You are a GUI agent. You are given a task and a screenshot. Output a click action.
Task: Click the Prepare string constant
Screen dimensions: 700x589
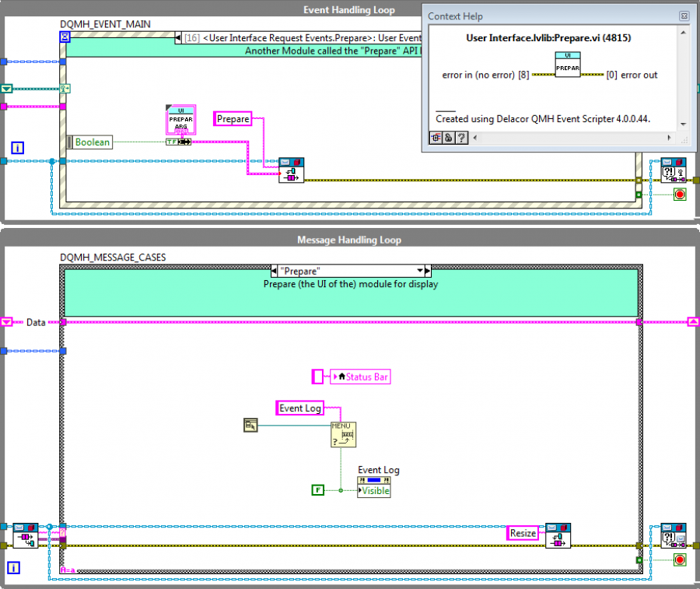click(233, 119)
